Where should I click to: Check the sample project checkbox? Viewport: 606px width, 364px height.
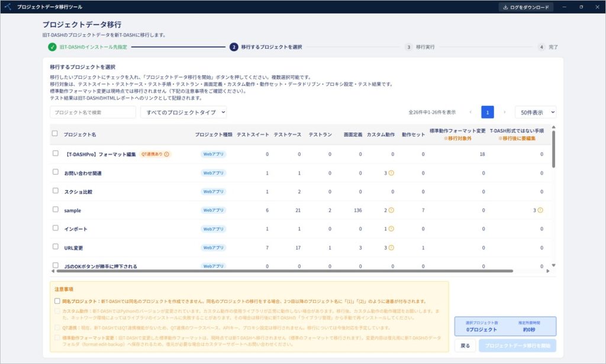56,210
